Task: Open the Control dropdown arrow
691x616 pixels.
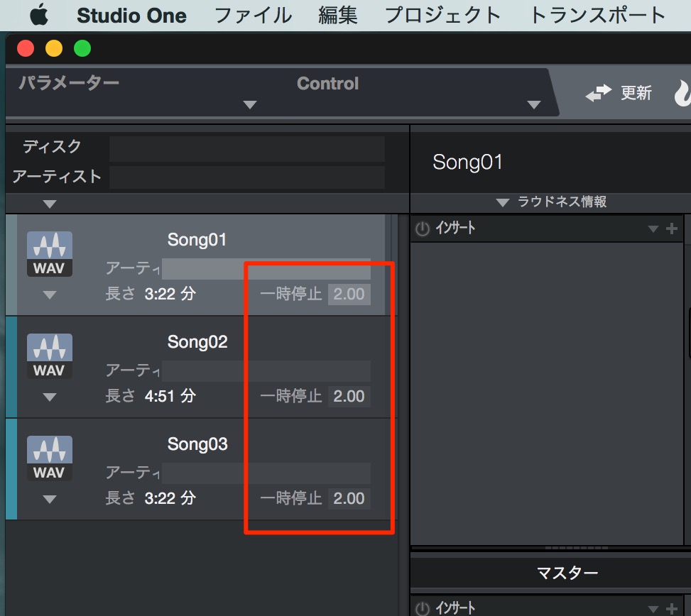Action: tap(533, 105)
